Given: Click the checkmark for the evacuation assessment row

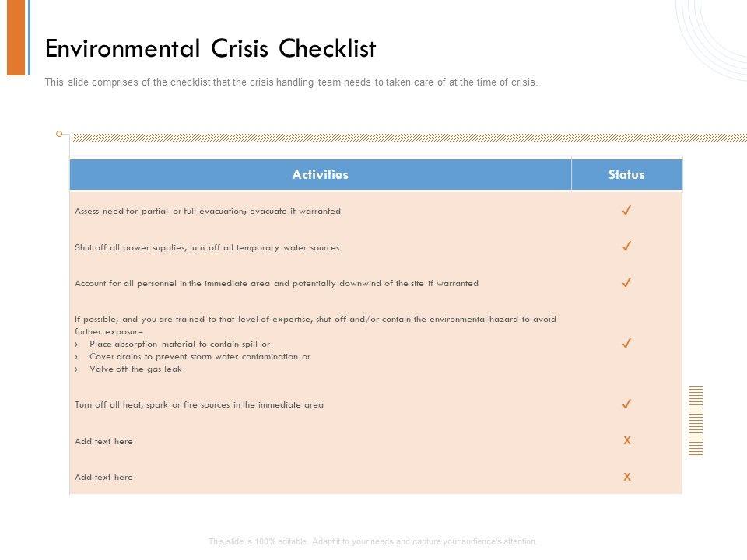Looking at the screenshot, I should coord(626,210).
